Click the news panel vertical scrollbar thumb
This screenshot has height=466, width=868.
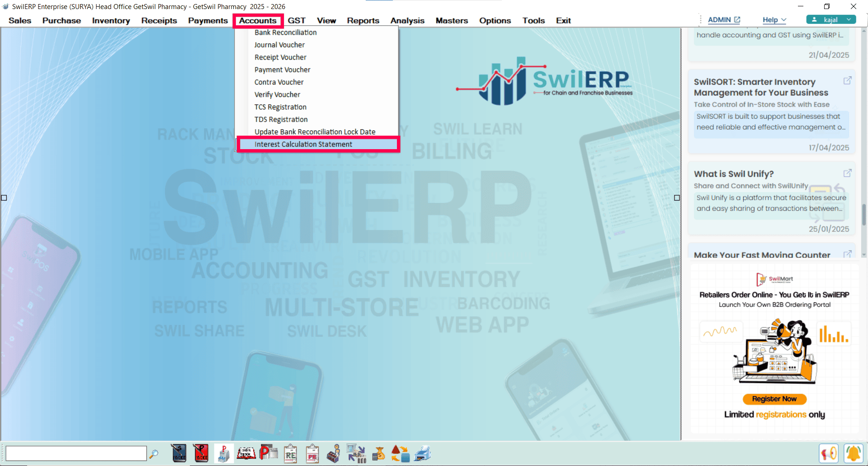click(864, 214)
